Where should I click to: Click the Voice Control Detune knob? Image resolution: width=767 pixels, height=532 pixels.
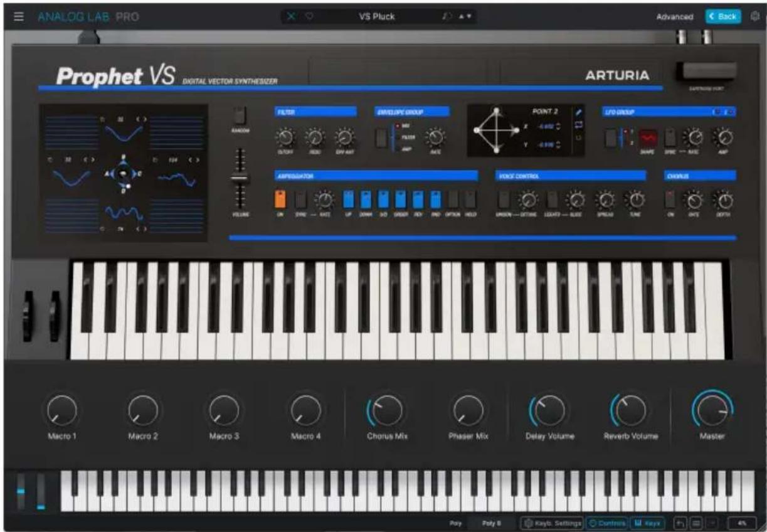528,199
